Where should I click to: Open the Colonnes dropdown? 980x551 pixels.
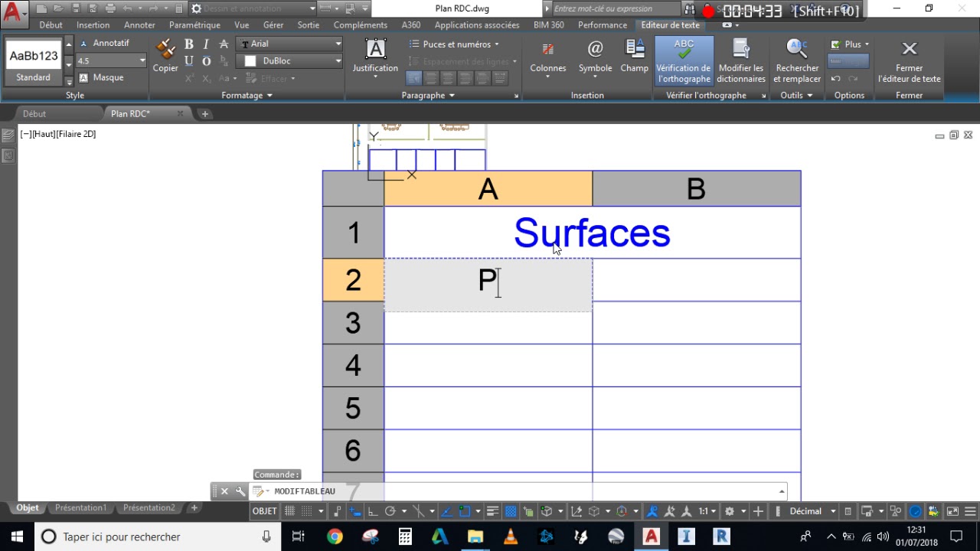[x=548, y=60]
